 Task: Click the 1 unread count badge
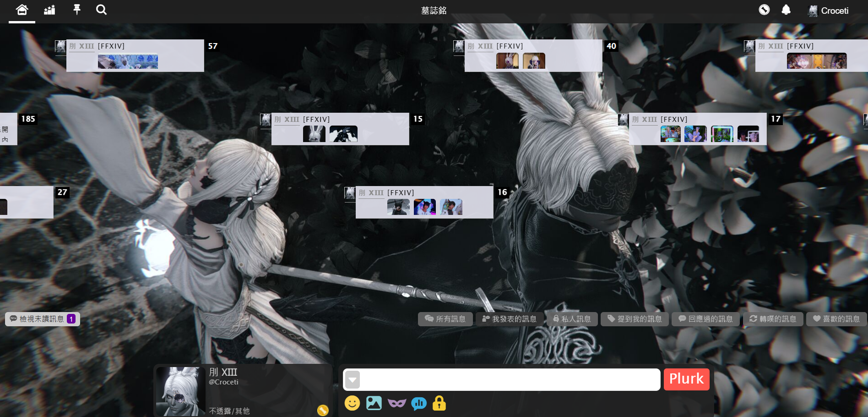tap(71, 319)
